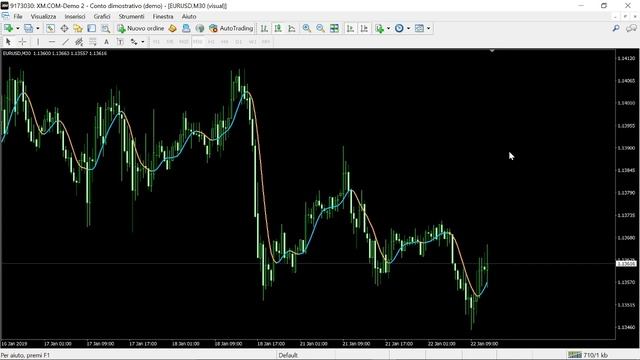Switch timeframe to MN

pyautogui.click(x=266, y=42)
